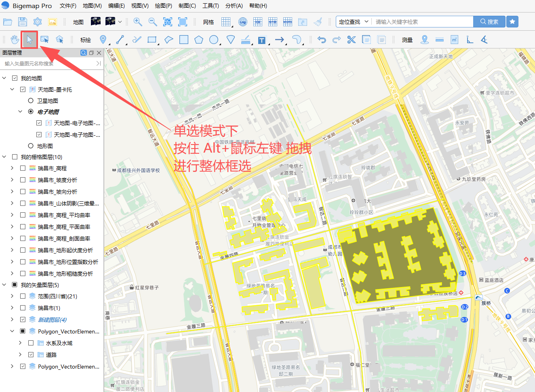Image resolution: width=535 pixels, height=392 pixels.
Task: Open the 绘图(P) menu
Action: click(163, 6)
